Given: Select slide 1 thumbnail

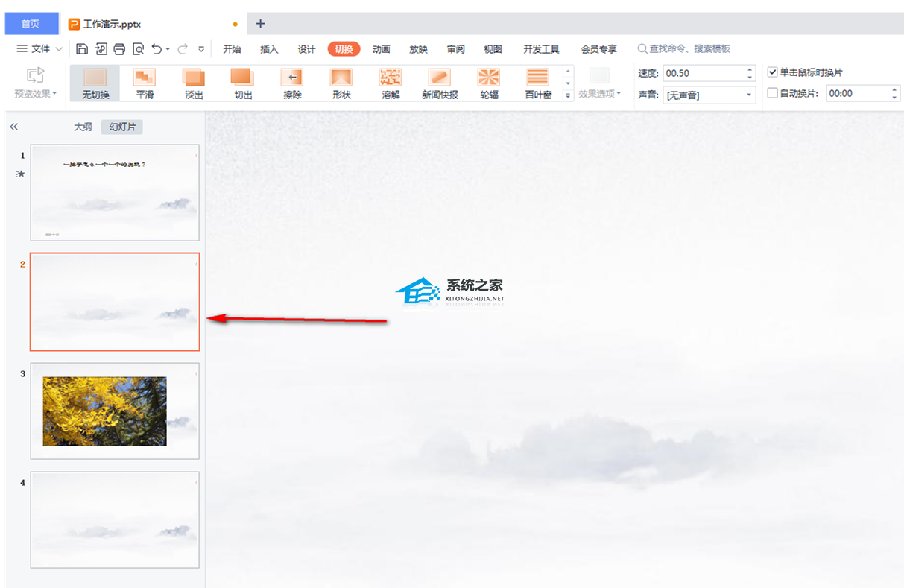Looking at the screenshot, I should [115, 193].
